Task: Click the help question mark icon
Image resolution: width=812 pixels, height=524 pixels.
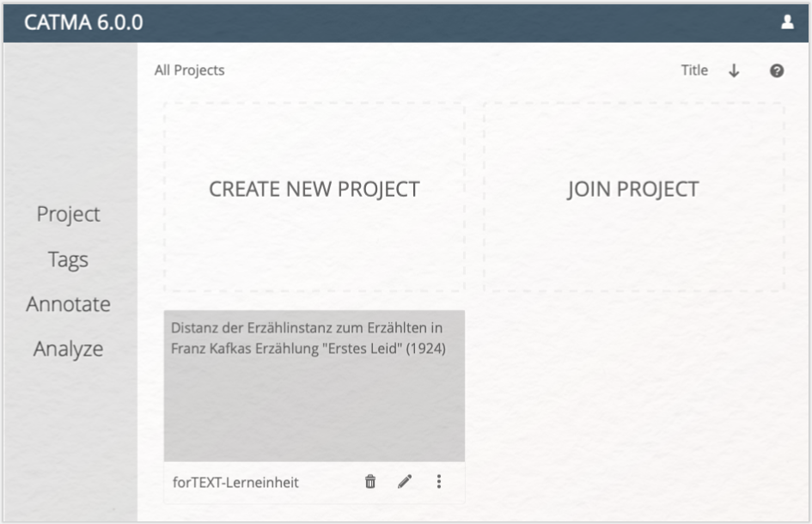Action: [776, 71]
